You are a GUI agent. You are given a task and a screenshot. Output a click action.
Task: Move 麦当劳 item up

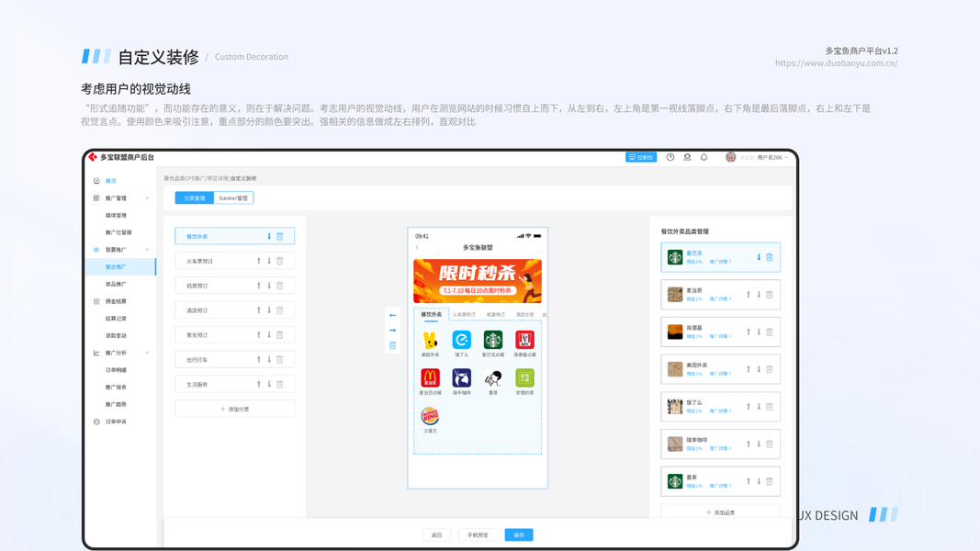pos(749,294)
